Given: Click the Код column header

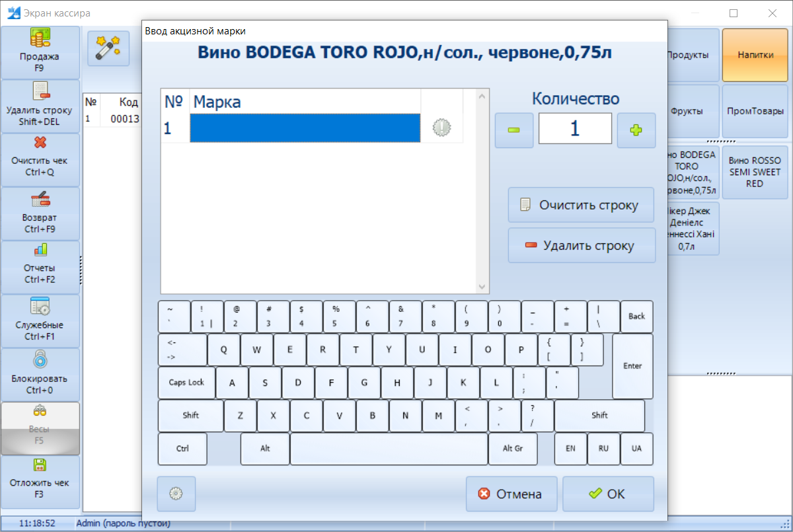Looking at the screenshot, I should (x=122, y=102).
